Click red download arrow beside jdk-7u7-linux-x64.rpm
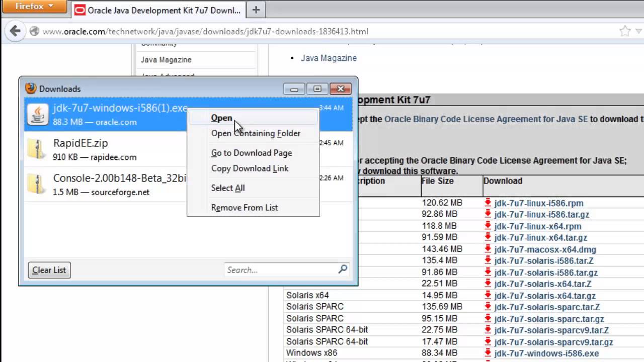The image size is (644, 362). [488, 226]
